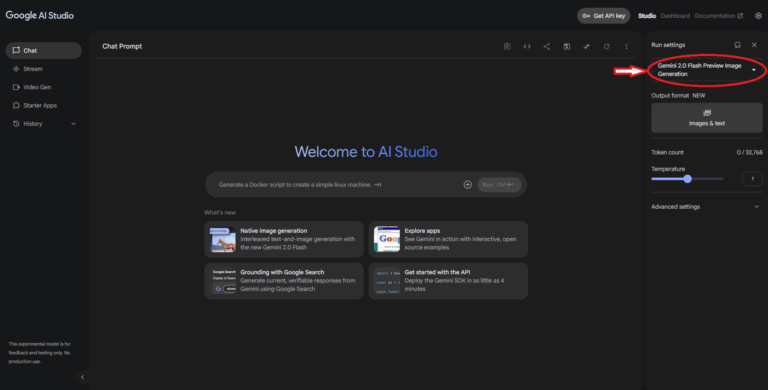Click the Native image generation horse thumbnail
The width and height of the screenshot is (768, 390).
pos(223,240)
